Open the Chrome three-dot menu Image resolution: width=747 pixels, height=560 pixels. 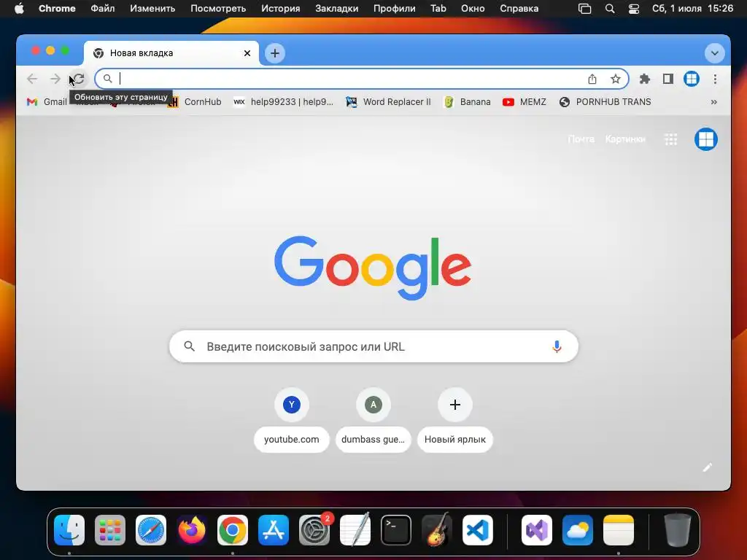point(715,79)
